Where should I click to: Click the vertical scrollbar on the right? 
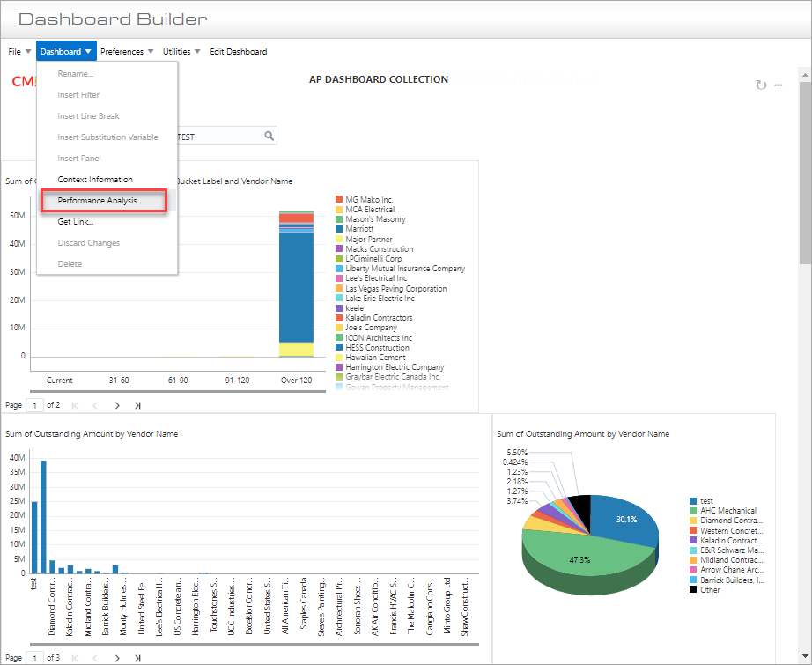(x=805, y=171)
